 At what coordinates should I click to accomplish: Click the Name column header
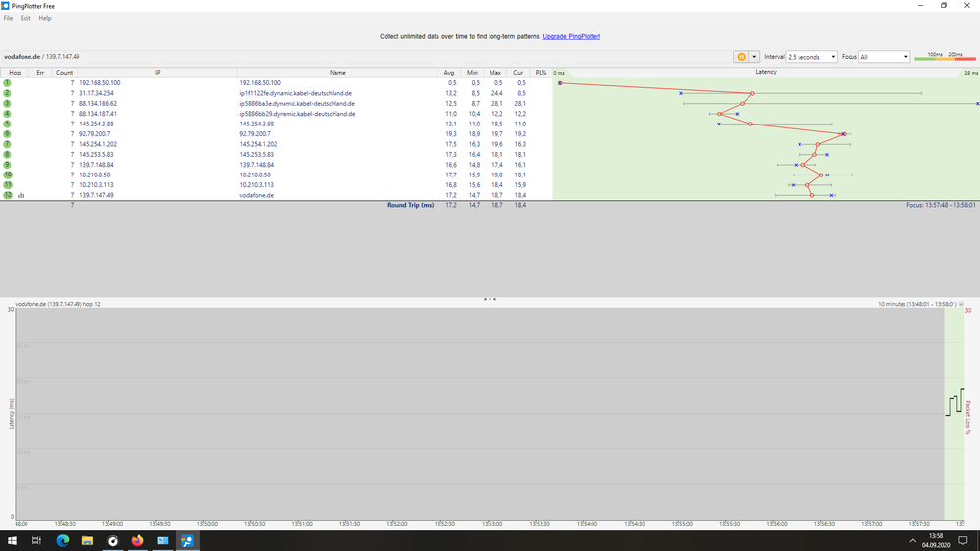337,73
